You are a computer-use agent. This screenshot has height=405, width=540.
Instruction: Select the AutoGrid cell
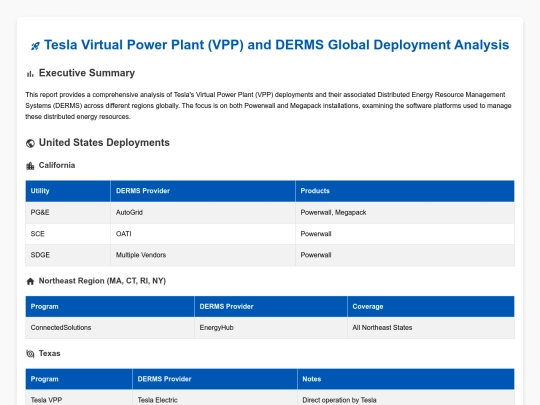point(203,212)
